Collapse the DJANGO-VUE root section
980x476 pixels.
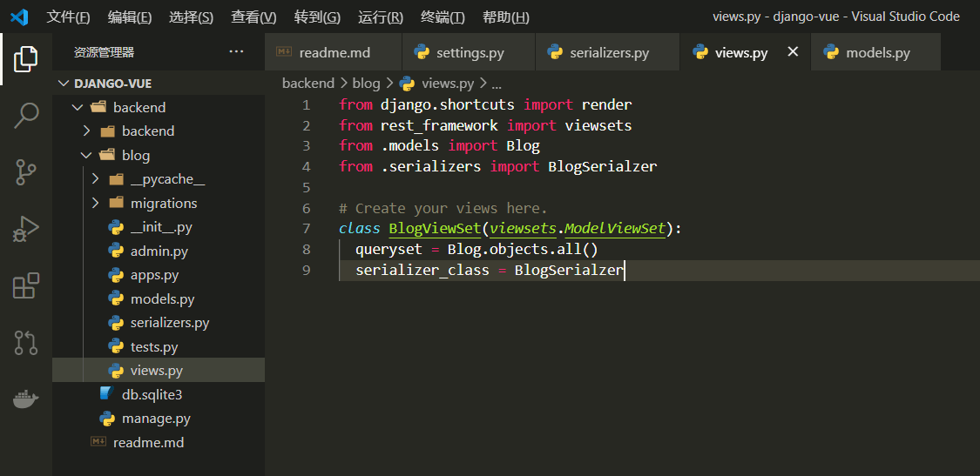(x=63, y=84)
